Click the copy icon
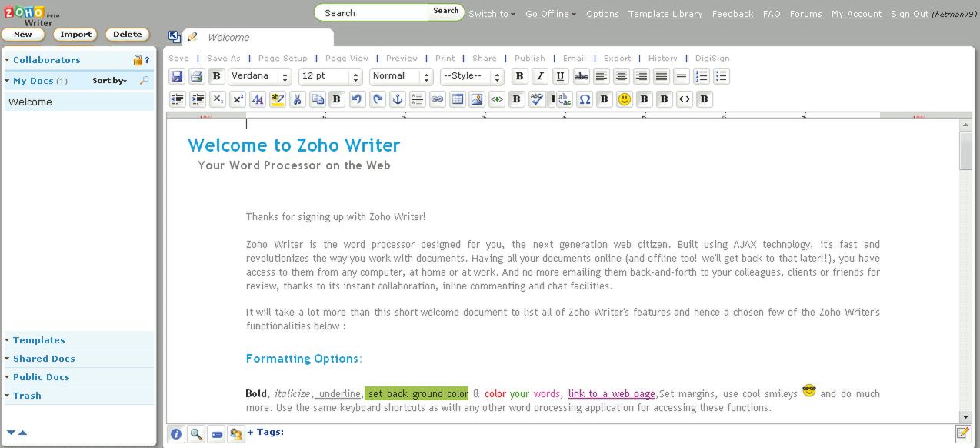Image resolution: width=980 pixels, height=448 pixels. 318,99
